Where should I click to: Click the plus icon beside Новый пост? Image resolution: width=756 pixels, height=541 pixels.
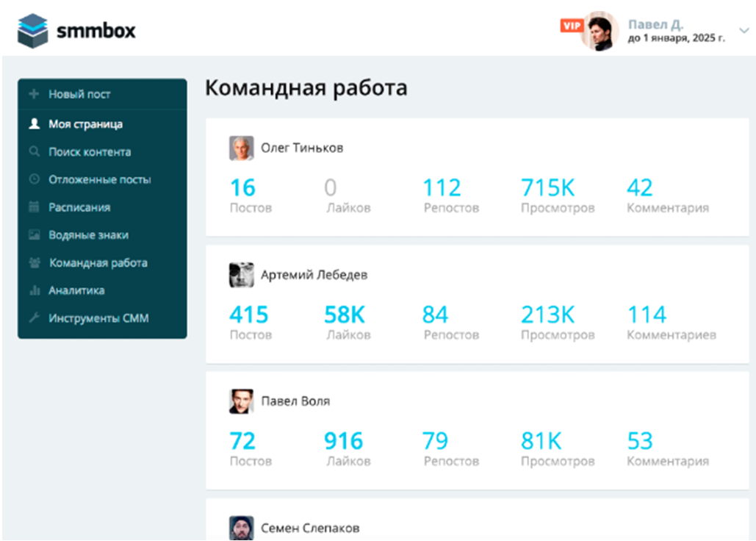(x=34, y=95)
